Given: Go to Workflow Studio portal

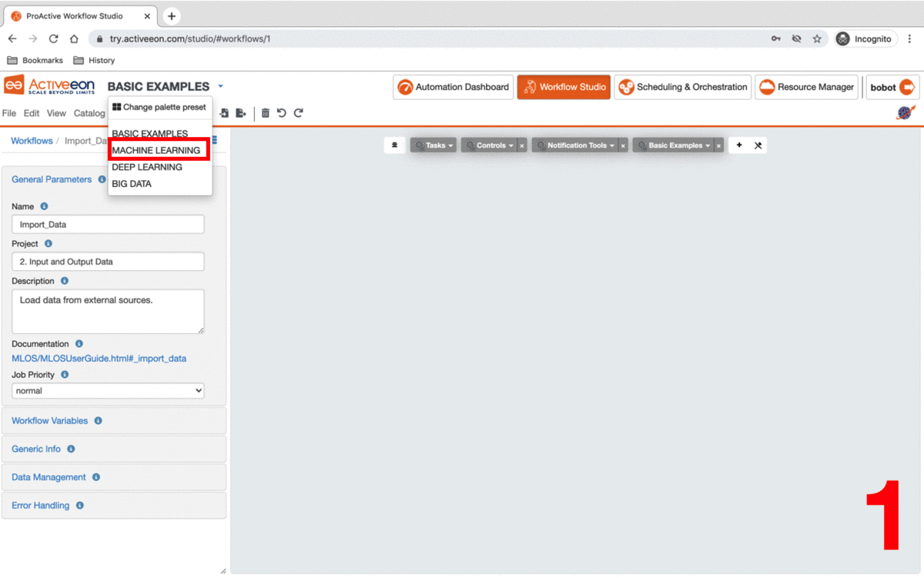Looking at the screenshot, I should coord(564,87).
